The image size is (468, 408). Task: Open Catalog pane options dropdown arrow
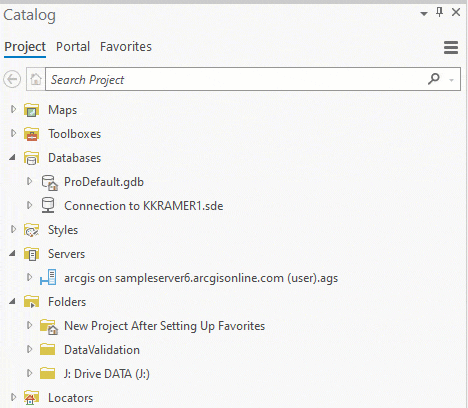pyautogui.click(x=424, y=14)
